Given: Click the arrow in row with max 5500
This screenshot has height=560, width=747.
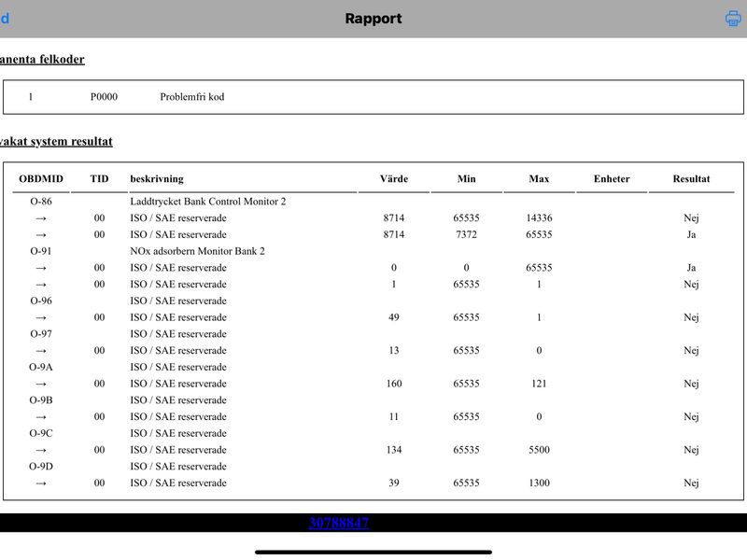Looking at the screenshot, I should 41,450.
